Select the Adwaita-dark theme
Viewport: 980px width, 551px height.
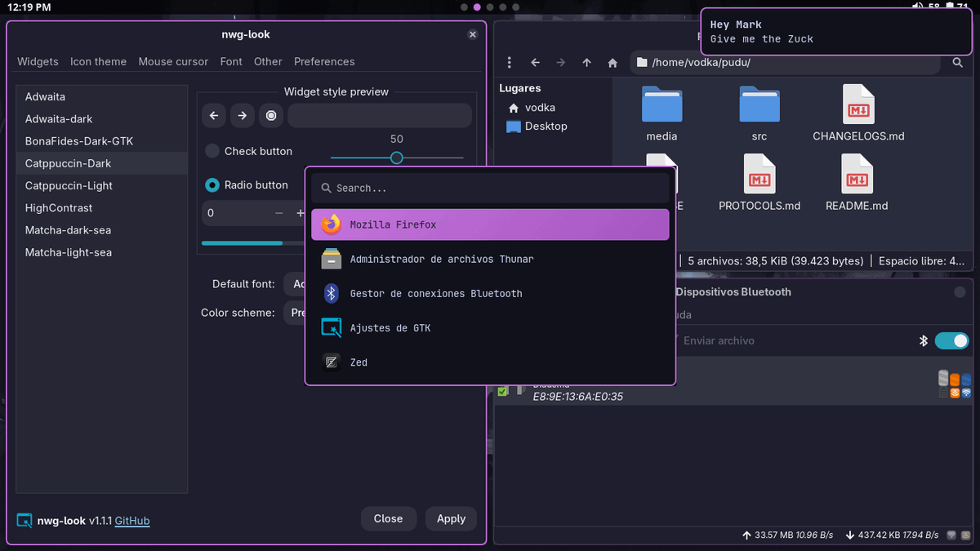tap(102, 119)
